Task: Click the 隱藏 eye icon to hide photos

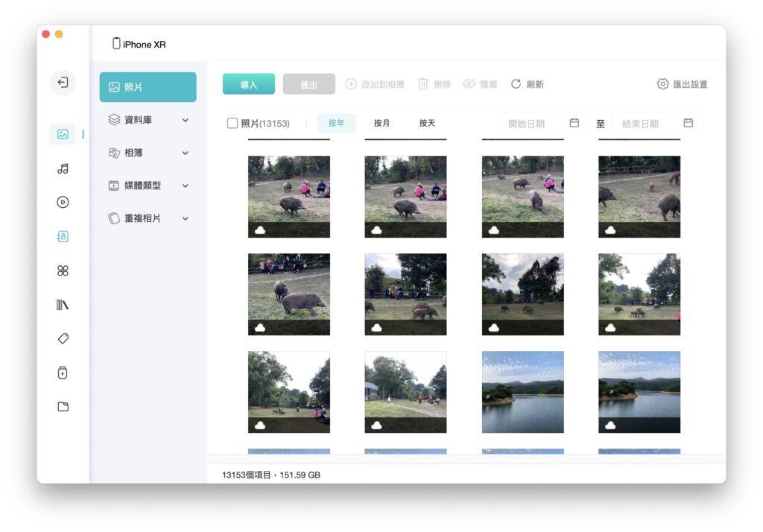Action: 469,84
